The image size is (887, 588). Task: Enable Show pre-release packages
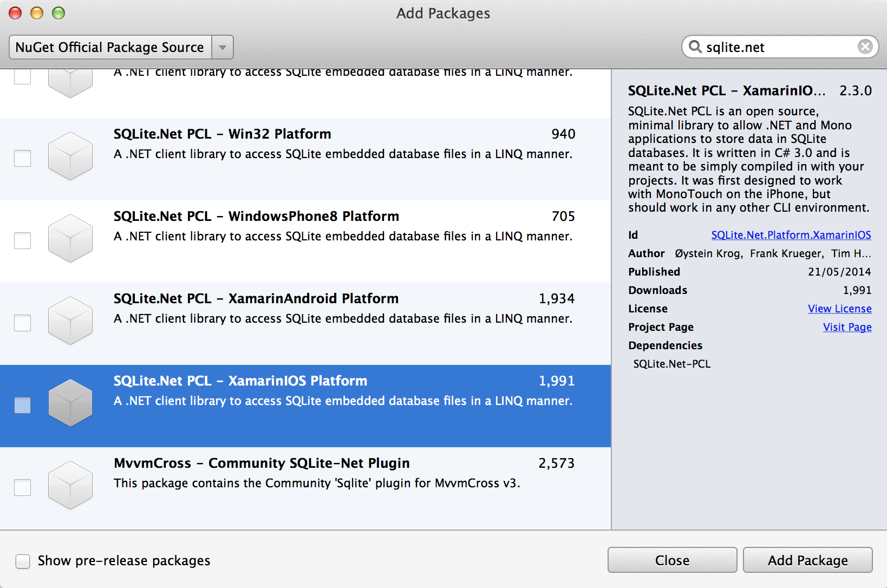pyautogui.click(x=23, y=561)
